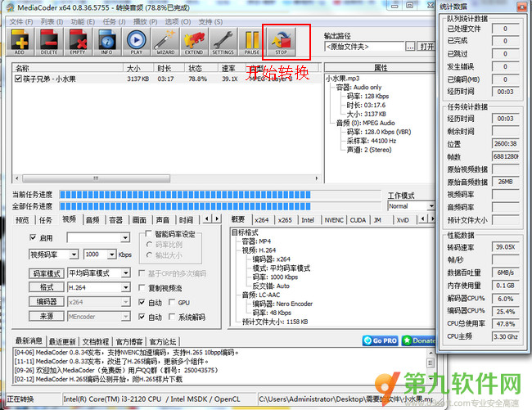Open the 播放 (P) menu
532x410 pixels.
pyautogui.click(x=145, y=22)
